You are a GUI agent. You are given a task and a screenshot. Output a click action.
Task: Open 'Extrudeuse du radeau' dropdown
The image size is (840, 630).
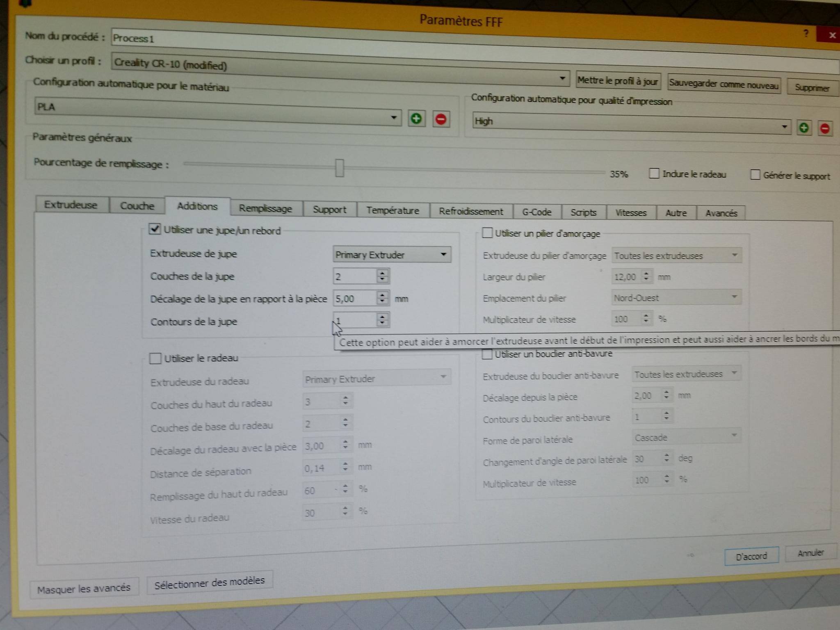point(377,378)
